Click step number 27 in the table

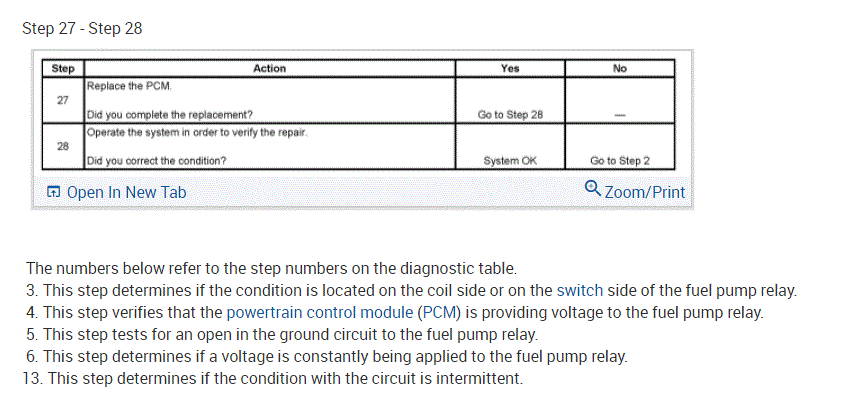point(63,100)
